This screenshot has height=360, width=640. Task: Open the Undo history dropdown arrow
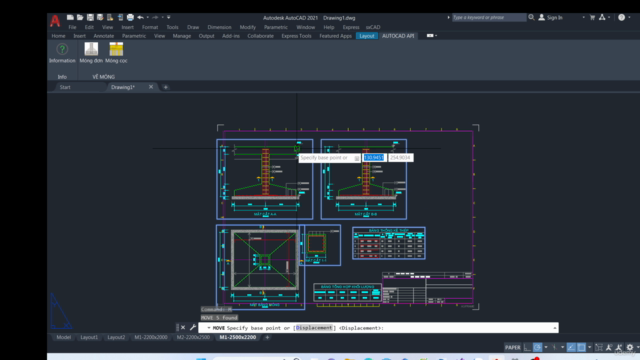147,18
